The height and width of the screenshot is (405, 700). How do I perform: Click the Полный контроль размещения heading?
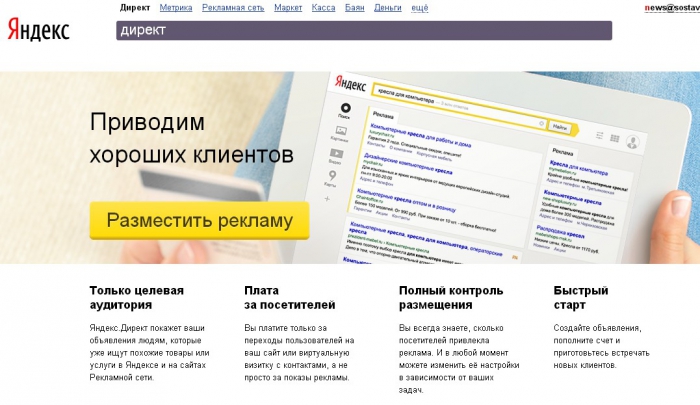451,297
